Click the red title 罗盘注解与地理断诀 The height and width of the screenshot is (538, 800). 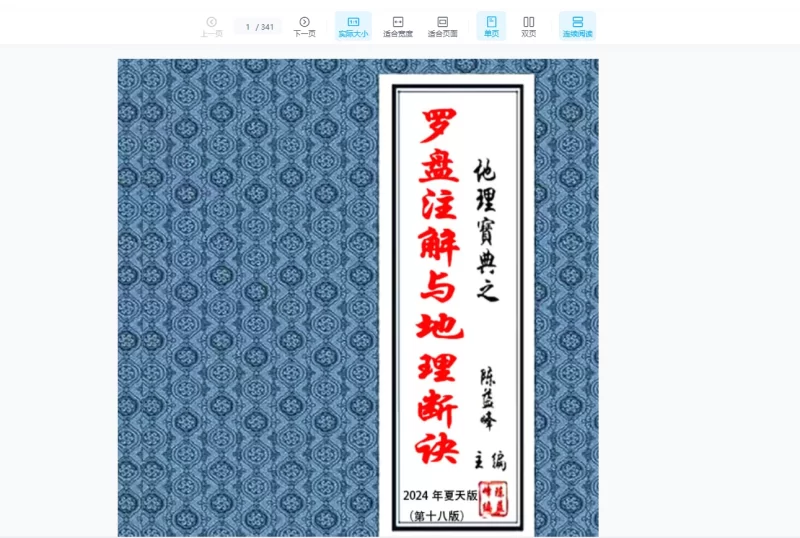[437, 285]
